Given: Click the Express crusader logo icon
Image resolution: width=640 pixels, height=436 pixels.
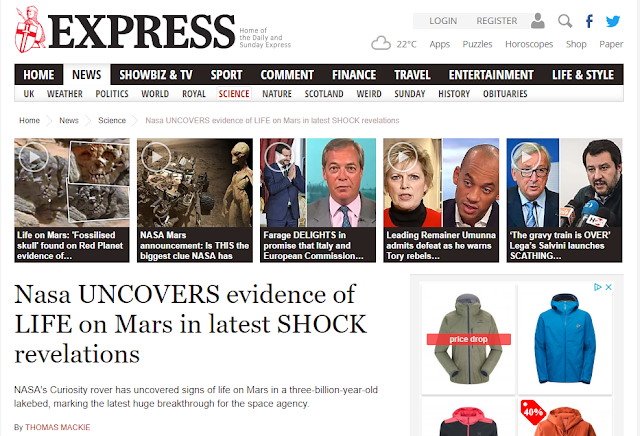Looking at the screenshot, I should [x=30, y=30].
